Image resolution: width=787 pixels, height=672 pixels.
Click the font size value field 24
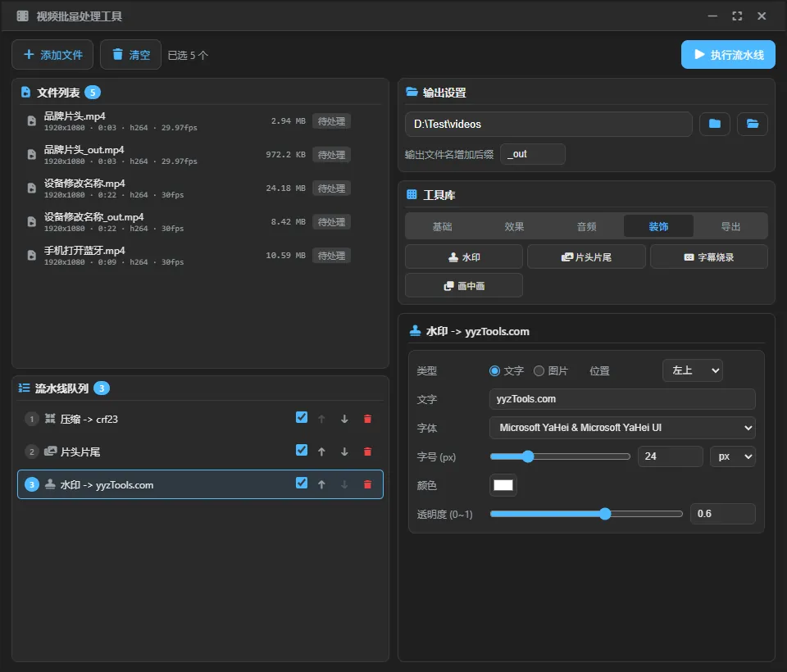[x=670, y=456]
